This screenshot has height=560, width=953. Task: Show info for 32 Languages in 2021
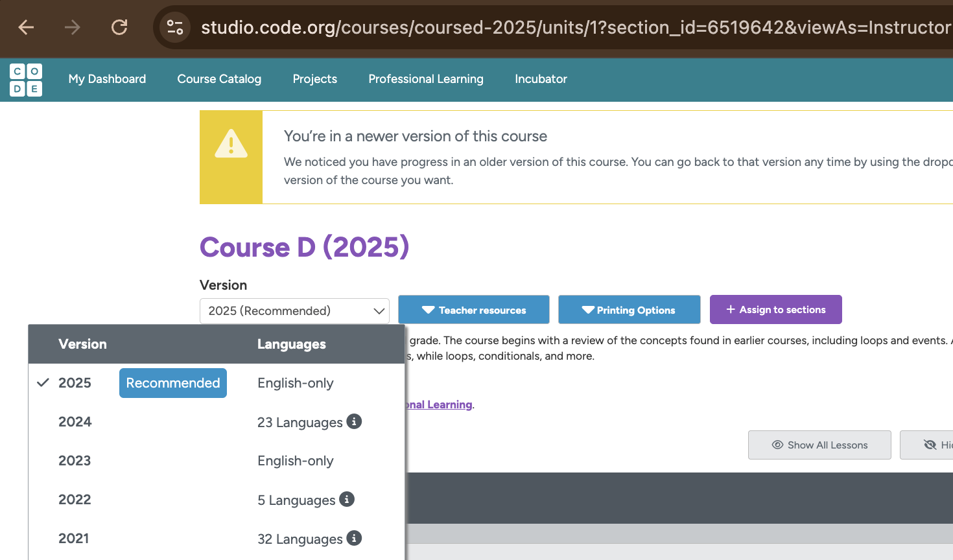pos(354,538)
